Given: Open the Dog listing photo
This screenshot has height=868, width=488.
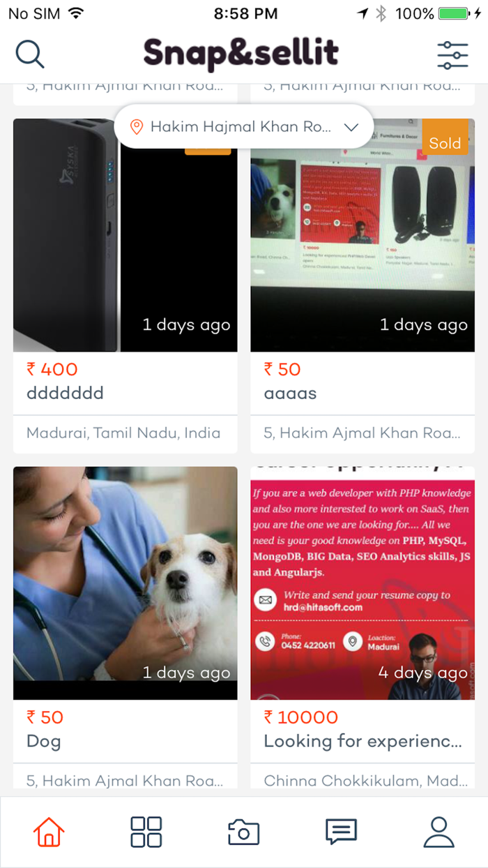Looking at the screenshot, I should coord(125,583).
